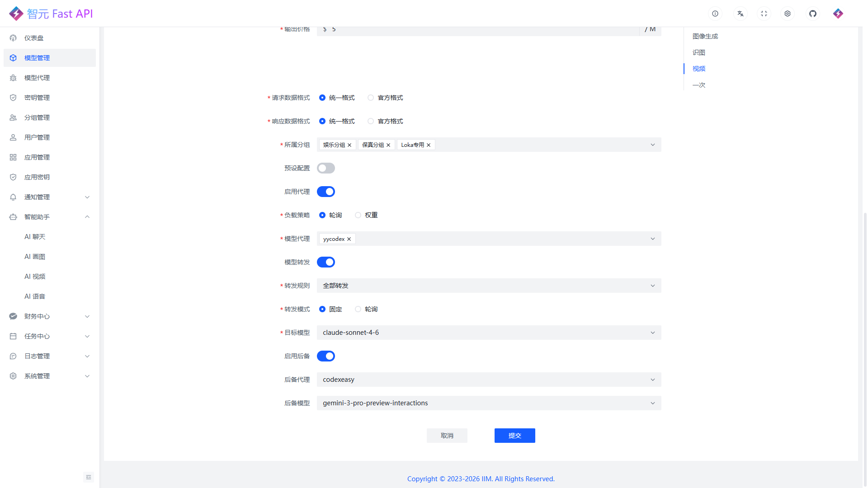Image resolution: width=868 pixels, height=488 pixels.
Task: Click the 密钥管理 key icon in the sidebar
Action: point(13,98)
